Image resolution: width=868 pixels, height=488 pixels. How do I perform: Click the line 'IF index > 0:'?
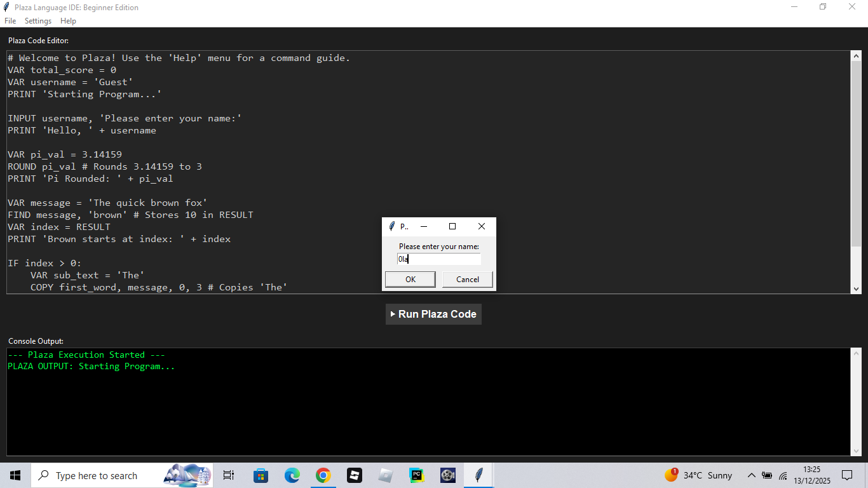click(x=44, y=263)
